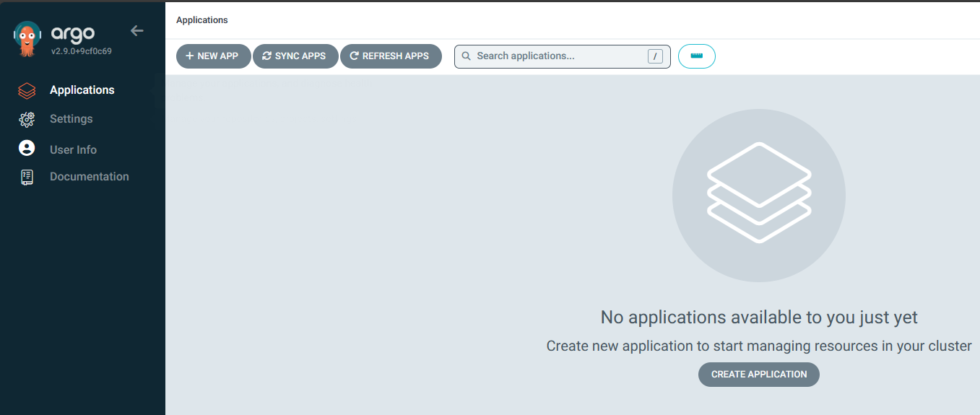Image resolution: width=980 pixels, height=415 pixels.
Task: Click the NEW APP button
Action: (x=213, y=56)
